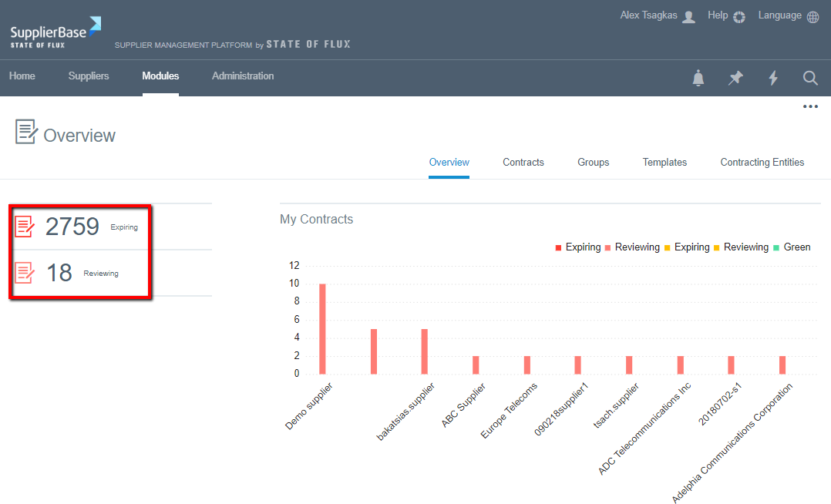
Task: Click the expiring contracts red document icon
Action: click(x=25, y=227)
